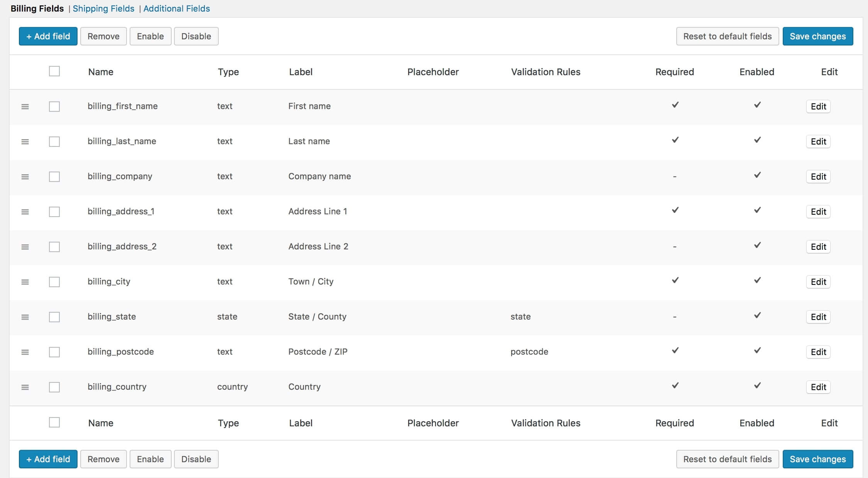This screenshot has height=478, width=868.
Task: Click drag handle icon for billing_postcode row
Action: click(25, 352)
